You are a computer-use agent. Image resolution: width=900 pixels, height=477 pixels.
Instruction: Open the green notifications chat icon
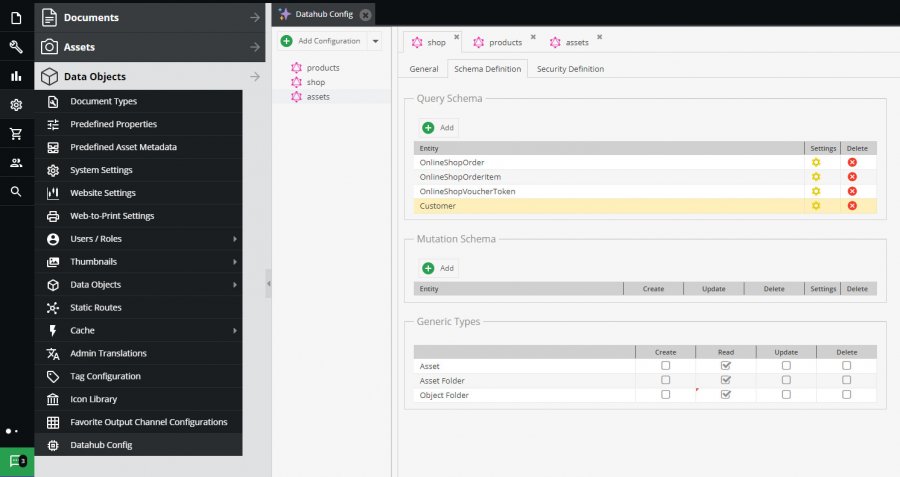[16, 462]
